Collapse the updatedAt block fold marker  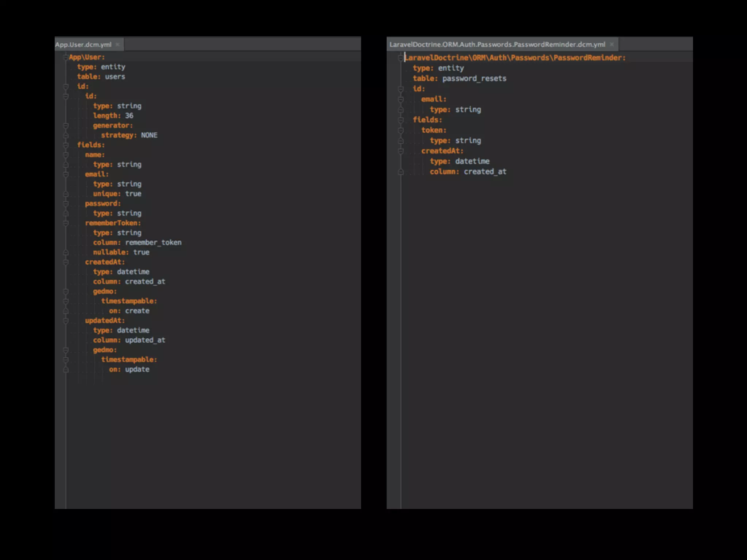point(66,321)
